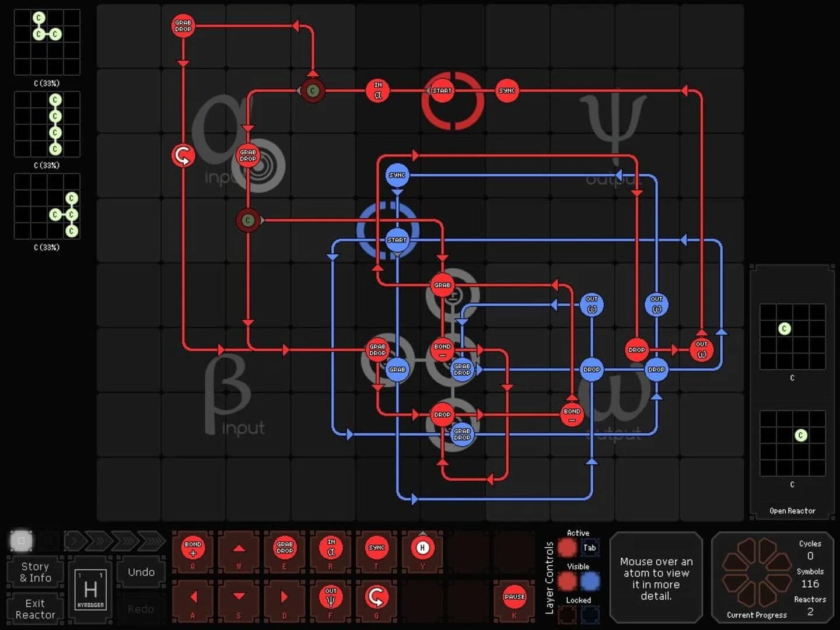
Task: Select the Hydrogen sensor instruction
Action: tap(422, 548)
